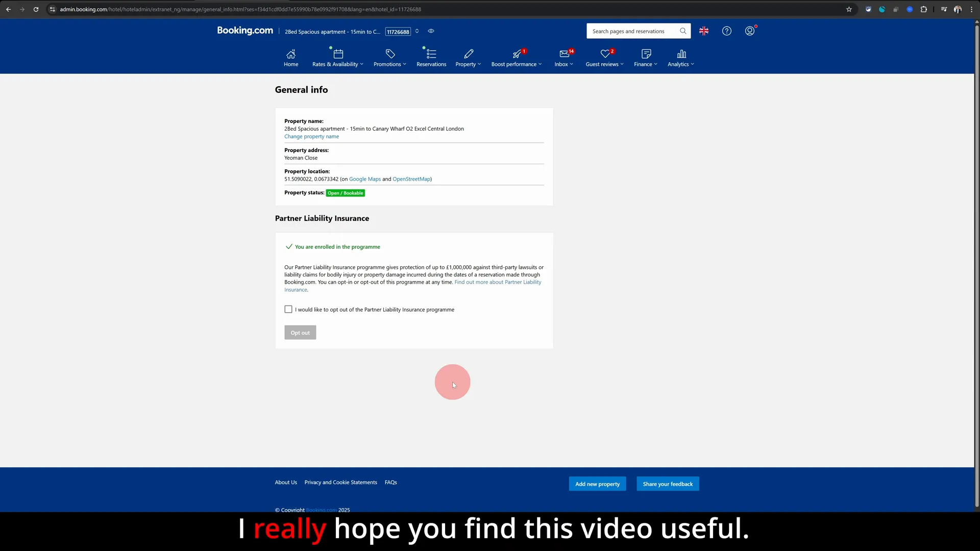Screen dimensions: 980x551
Task: Open the Promotions tag icon
Action: (390, 54)
